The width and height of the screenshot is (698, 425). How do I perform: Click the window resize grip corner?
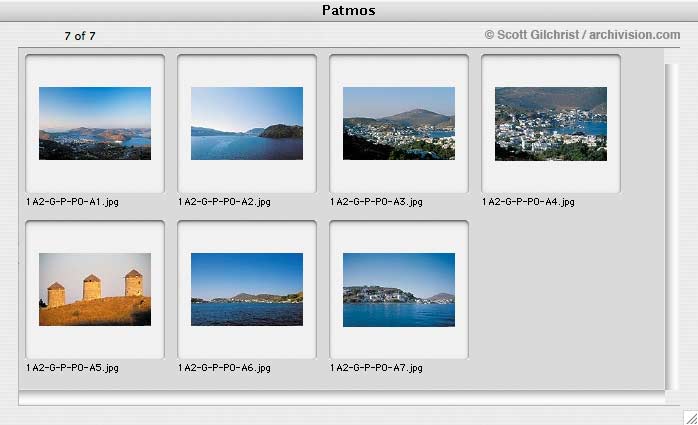coord(691,417)
